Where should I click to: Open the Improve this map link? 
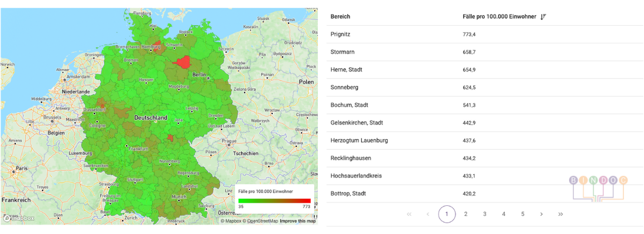[x=297, y=221]
